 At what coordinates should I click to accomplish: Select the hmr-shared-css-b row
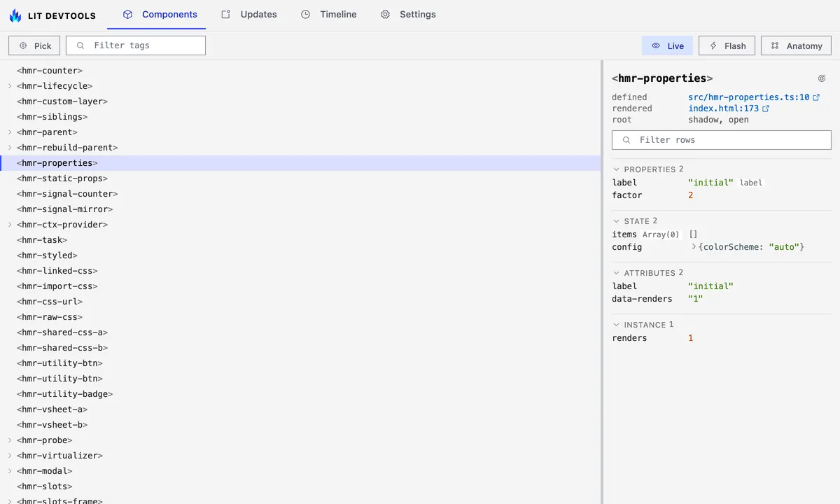tap(300, 348)
